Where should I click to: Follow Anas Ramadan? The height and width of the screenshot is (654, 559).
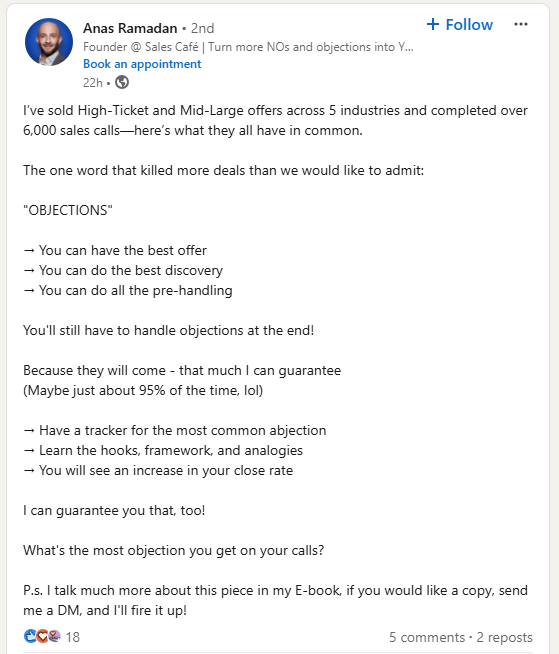click(459, 25)
